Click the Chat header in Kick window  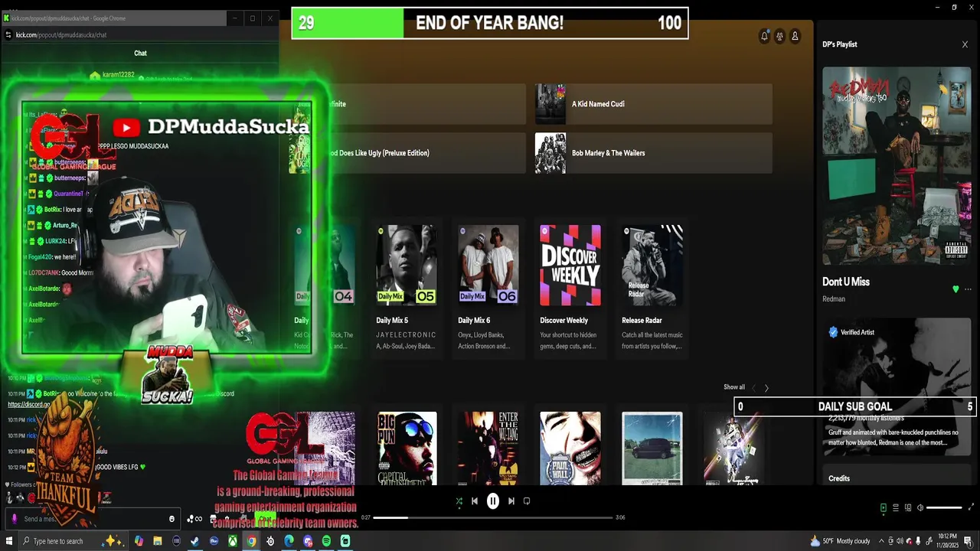coord(140,53)
